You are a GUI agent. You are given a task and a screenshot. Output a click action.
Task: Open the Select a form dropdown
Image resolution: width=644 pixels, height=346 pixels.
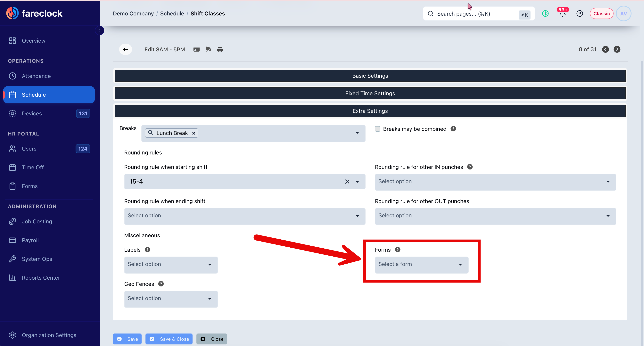[422, 264]
